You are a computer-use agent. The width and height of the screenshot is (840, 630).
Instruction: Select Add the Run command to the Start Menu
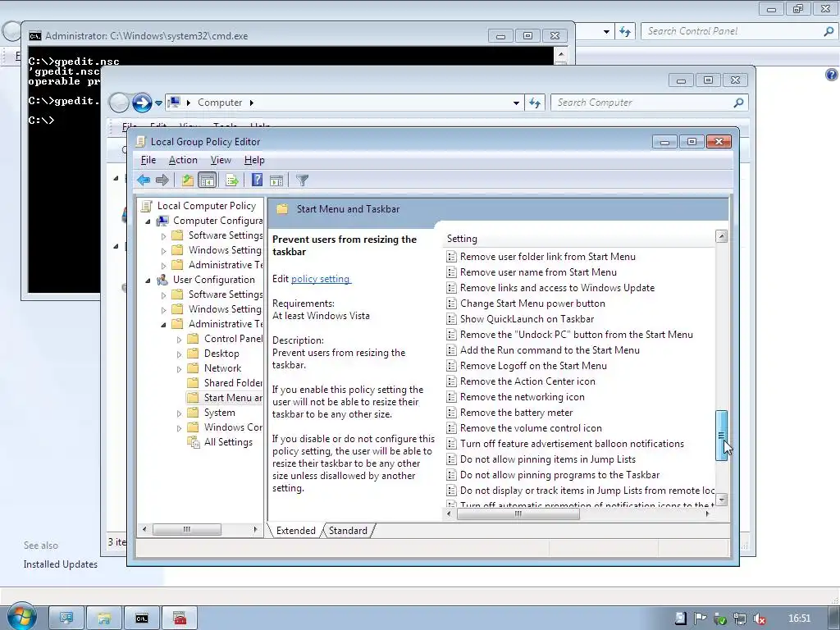(x=550, y=349)
